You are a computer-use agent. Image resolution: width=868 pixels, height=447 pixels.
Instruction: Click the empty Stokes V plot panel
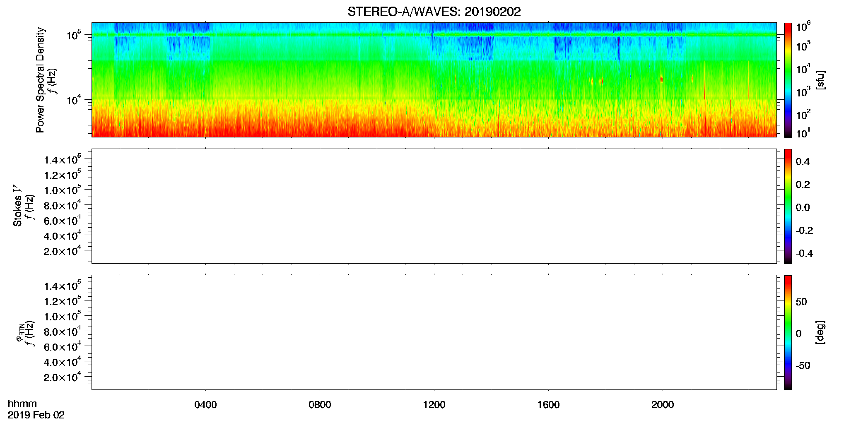[434, 206]
